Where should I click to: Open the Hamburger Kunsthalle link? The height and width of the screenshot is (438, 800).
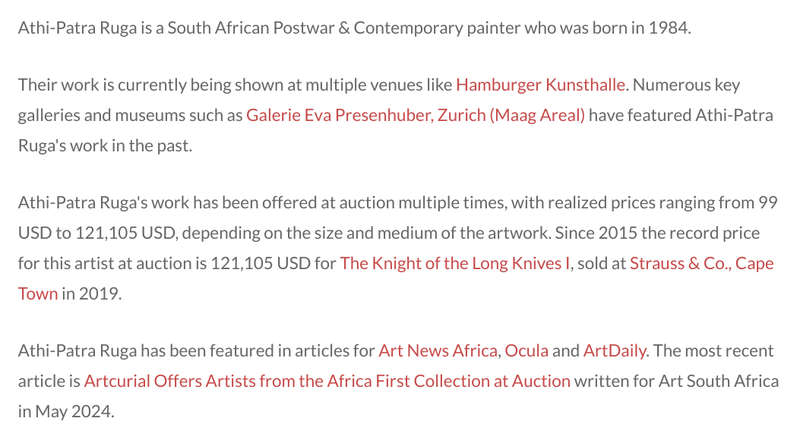pos(540,85)
